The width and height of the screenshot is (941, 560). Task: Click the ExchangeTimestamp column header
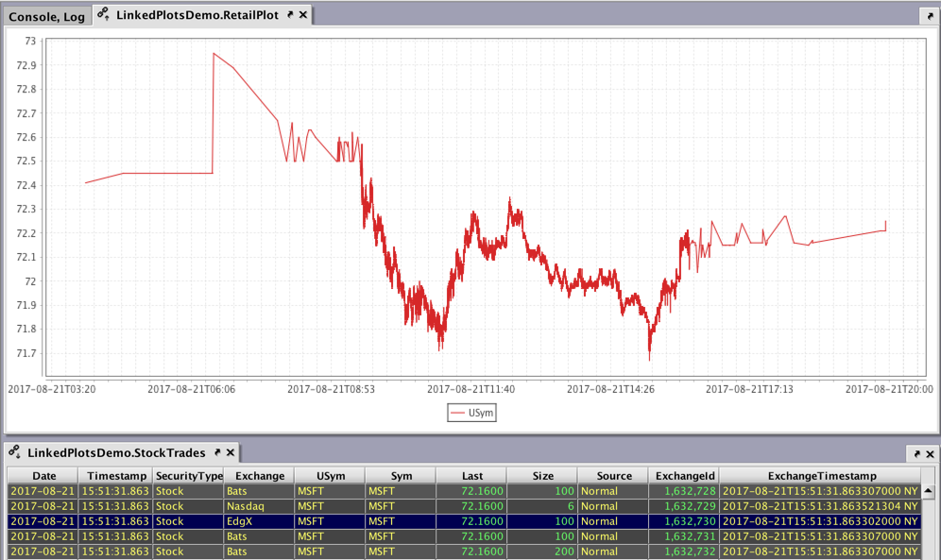(821, 476)
